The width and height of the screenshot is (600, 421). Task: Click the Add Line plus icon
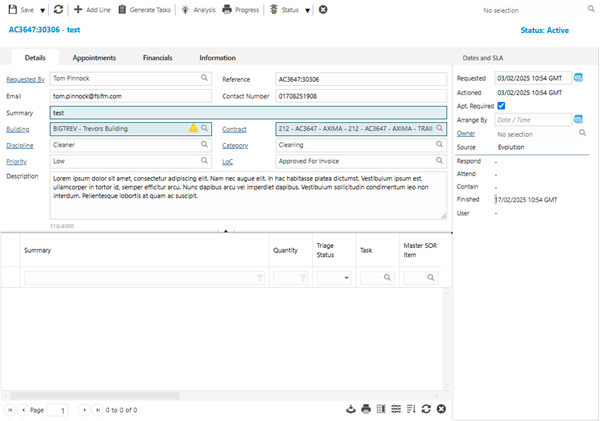point(78,9)
